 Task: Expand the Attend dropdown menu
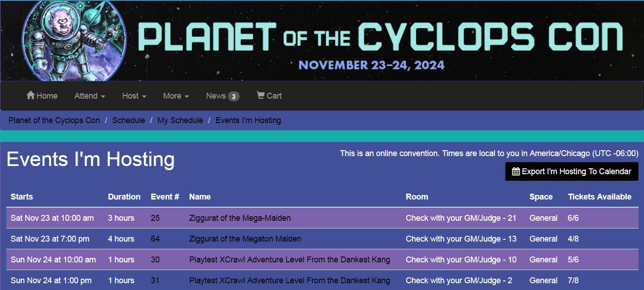[90, 96]
